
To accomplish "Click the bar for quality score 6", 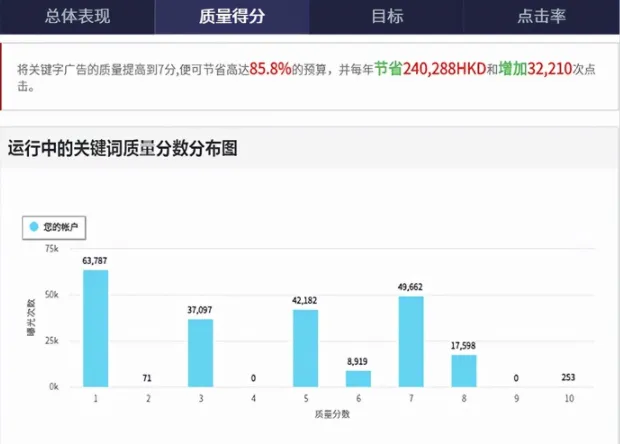I will point(358,379).
